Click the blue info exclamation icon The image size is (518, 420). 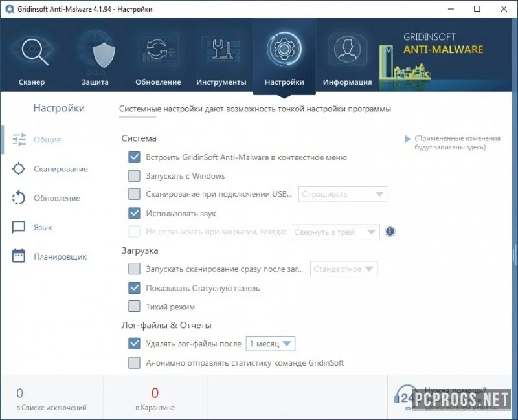(x=390, y=231)
